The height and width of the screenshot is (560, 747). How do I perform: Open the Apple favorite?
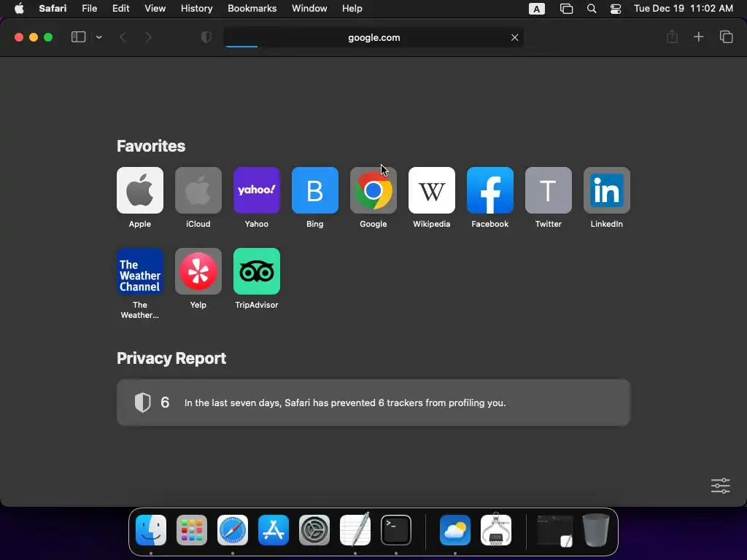pyautogui.click(x=139, y=190)
